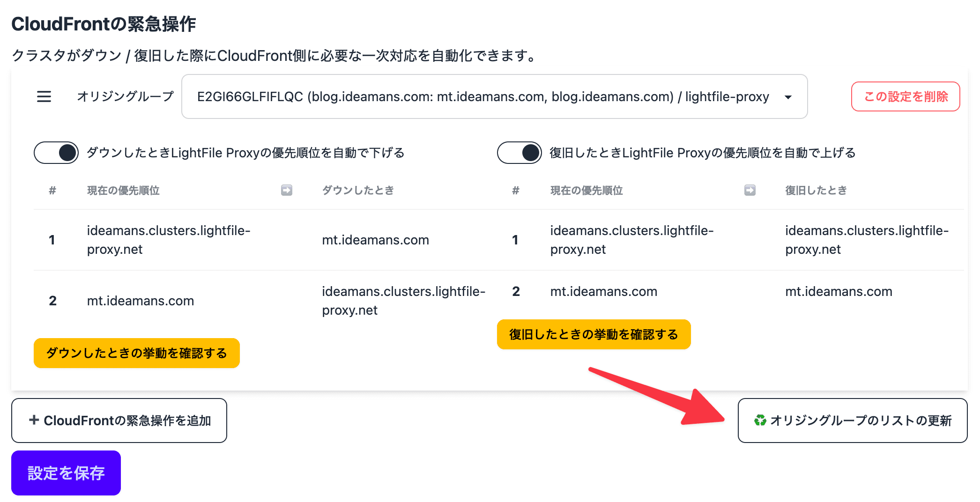Toggle automatic priority raising on recovery
The height and width of the screenshot is (502, 980).
(520, 153)
